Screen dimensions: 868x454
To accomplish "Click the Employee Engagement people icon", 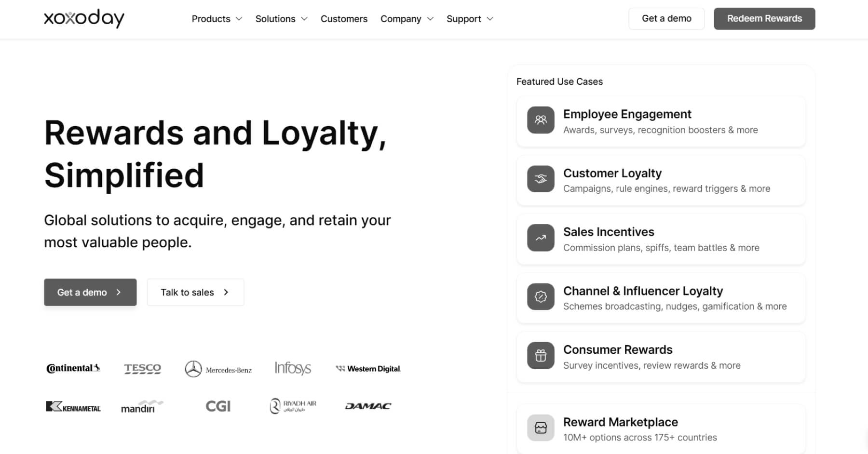I will coord(541,120).
